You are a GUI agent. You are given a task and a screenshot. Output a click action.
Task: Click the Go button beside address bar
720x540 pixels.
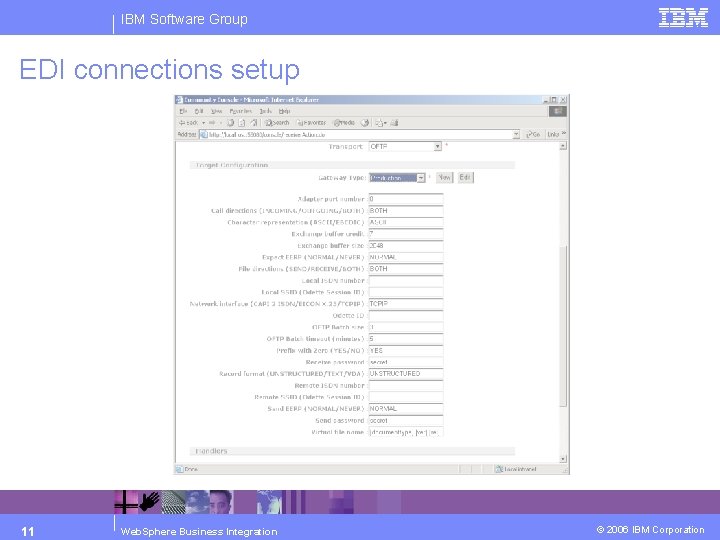[533, 135]
